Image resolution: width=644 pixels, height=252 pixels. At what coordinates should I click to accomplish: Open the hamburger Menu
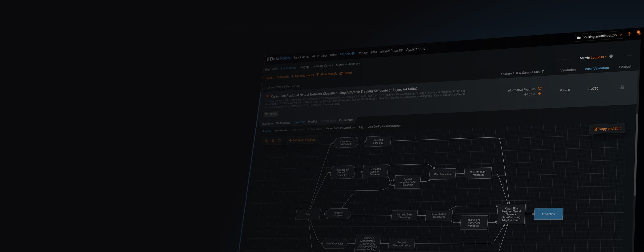(269, 78)
